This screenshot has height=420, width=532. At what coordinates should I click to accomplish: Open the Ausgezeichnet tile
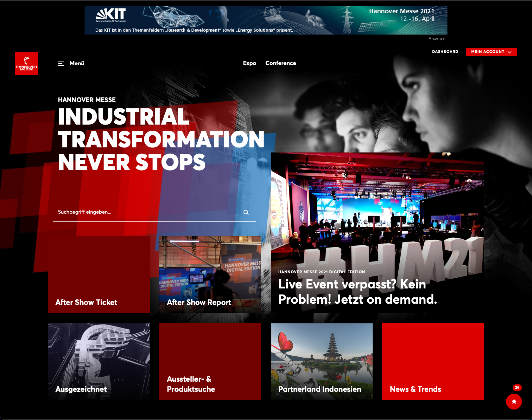[99, 361]
